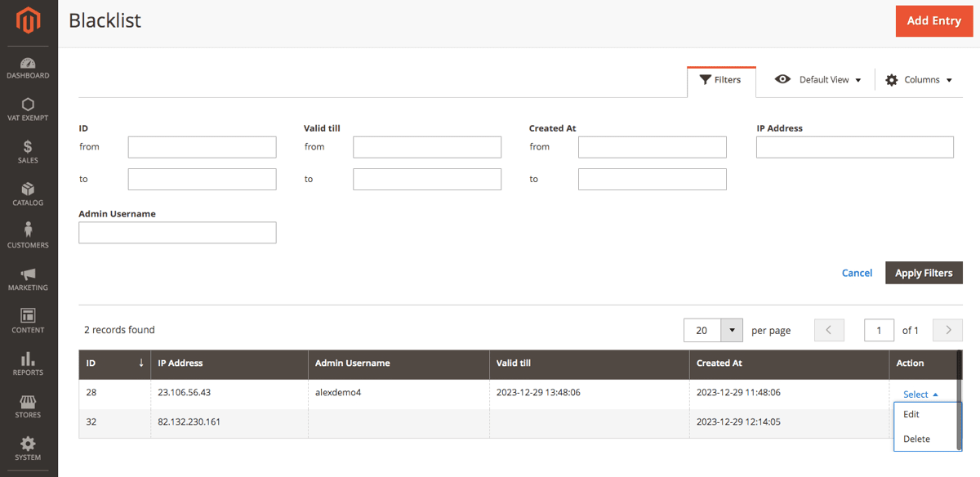Expand the Columns dropdown

tap(920, 80)
